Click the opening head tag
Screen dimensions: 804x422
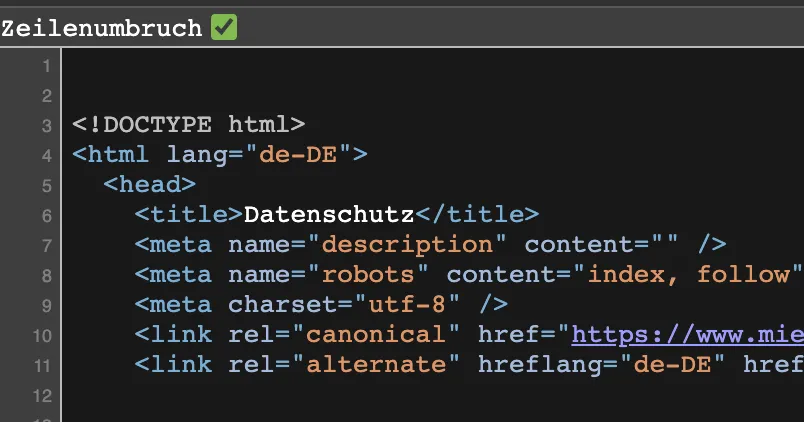tap(150, 185)
